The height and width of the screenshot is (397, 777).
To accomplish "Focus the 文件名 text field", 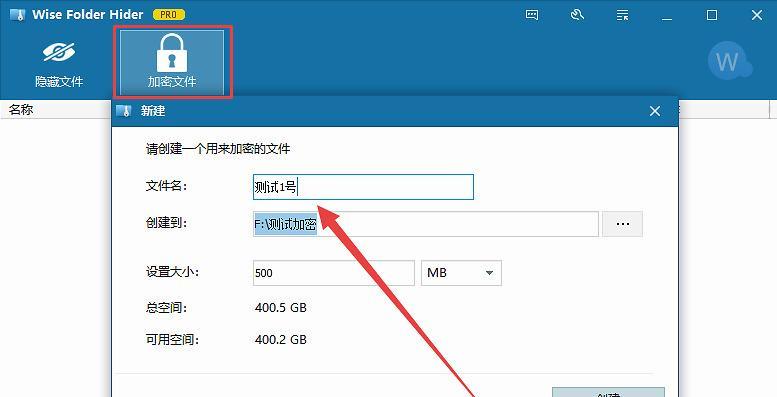I will click(363, 187).
